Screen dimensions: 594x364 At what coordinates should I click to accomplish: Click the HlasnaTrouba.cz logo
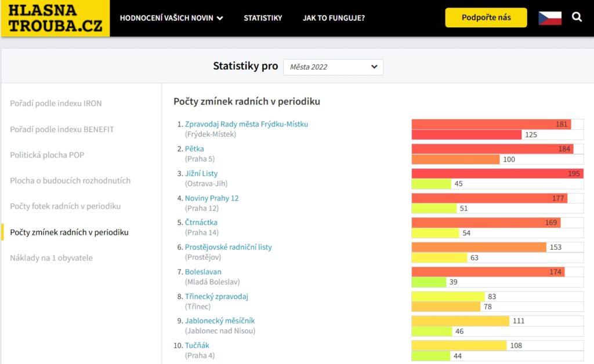pyautogui.click(x=55, y=18)
